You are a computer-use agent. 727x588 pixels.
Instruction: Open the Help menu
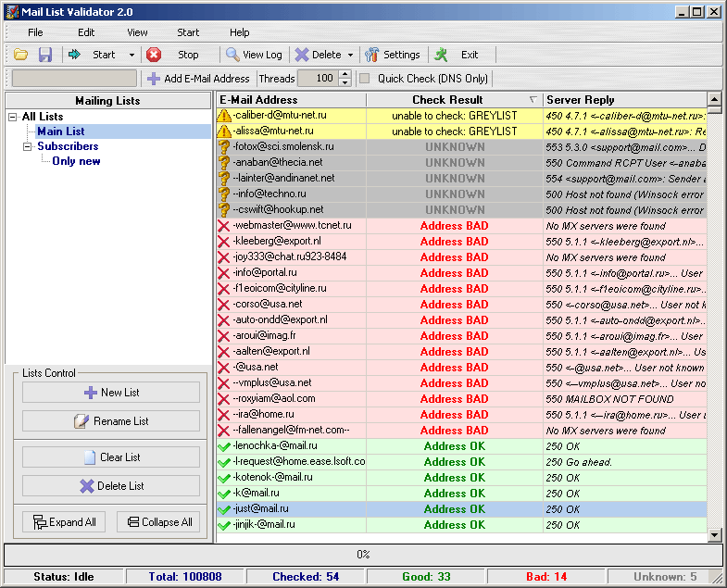point(239,32)
